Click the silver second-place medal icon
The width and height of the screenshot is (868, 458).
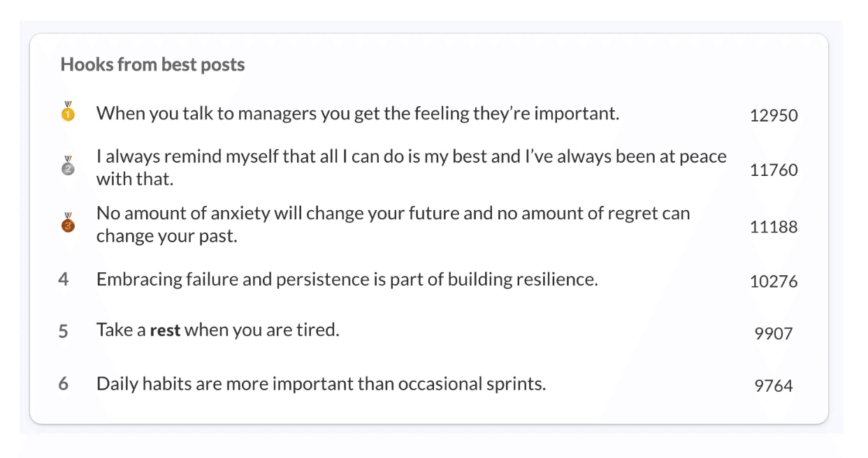[68, 166]
